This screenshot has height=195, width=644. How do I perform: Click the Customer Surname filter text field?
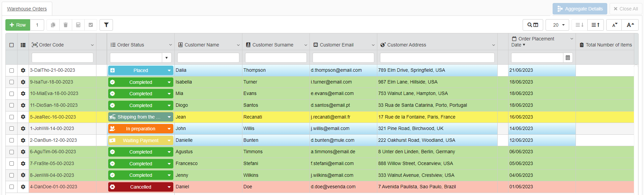click(x=275, y=58)
